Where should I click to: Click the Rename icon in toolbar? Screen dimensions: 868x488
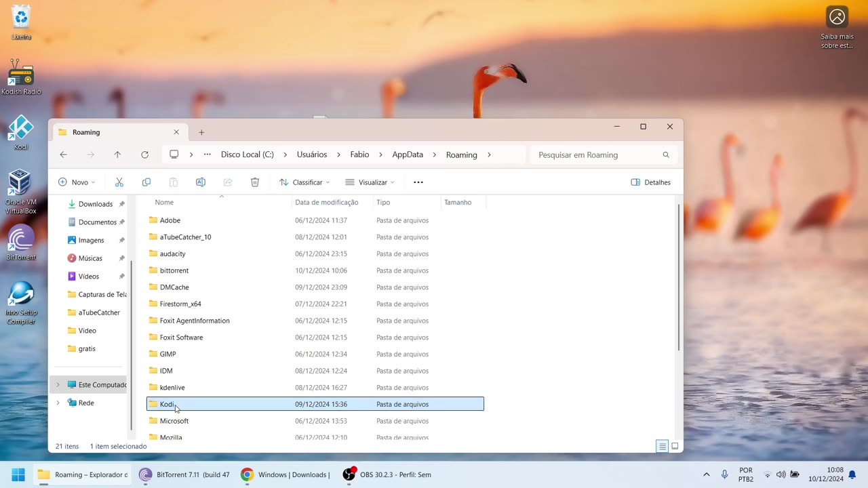click(201, 182)
